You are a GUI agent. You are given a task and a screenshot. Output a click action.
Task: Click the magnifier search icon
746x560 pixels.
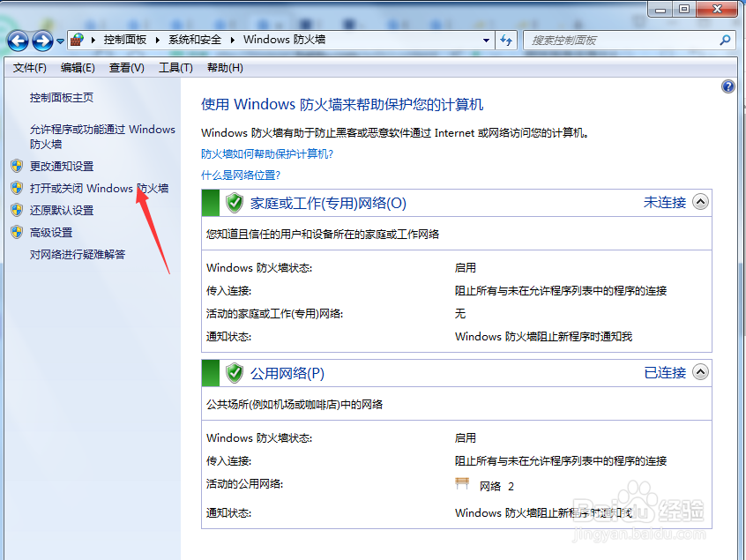pyautogui.click(x=725, y=41)
